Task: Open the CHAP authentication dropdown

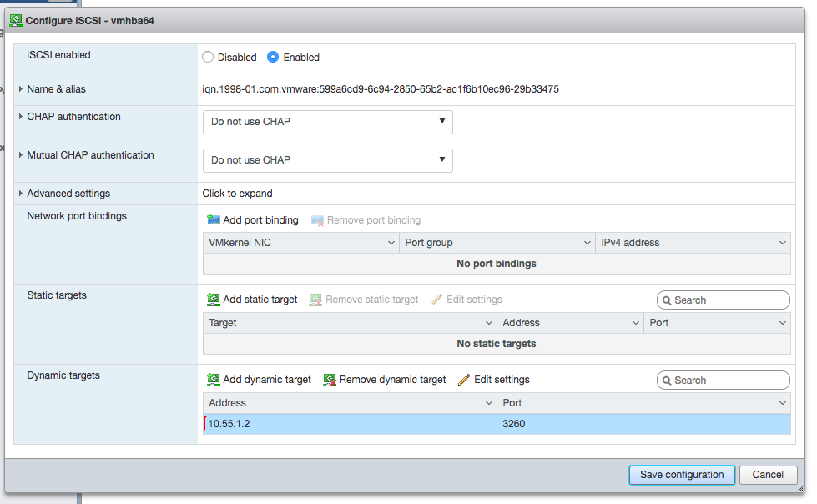Action: coord(328,122)
